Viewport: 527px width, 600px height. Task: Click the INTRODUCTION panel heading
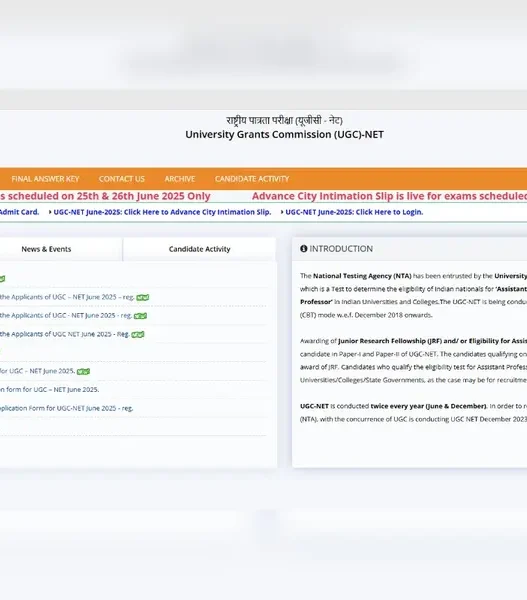click(341, 249)
